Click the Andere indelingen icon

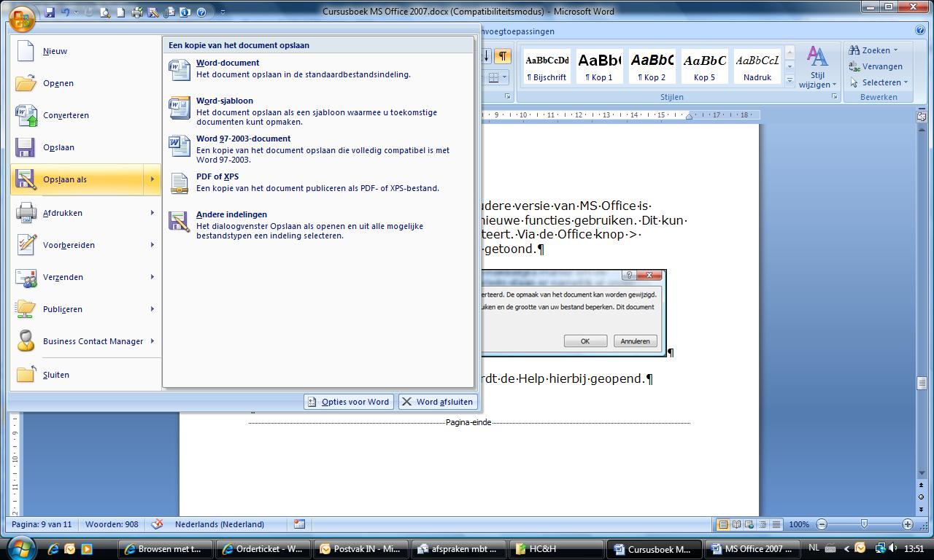(x=179, y=221)
